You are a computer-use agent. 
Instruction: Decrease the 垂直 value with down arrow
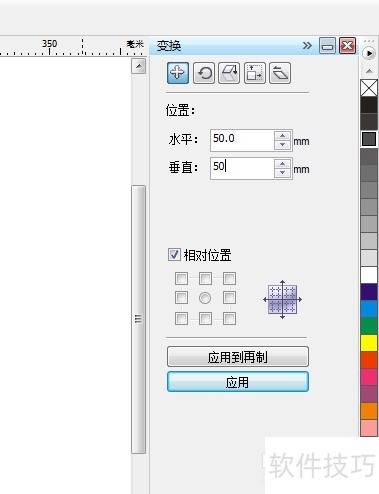283,173
